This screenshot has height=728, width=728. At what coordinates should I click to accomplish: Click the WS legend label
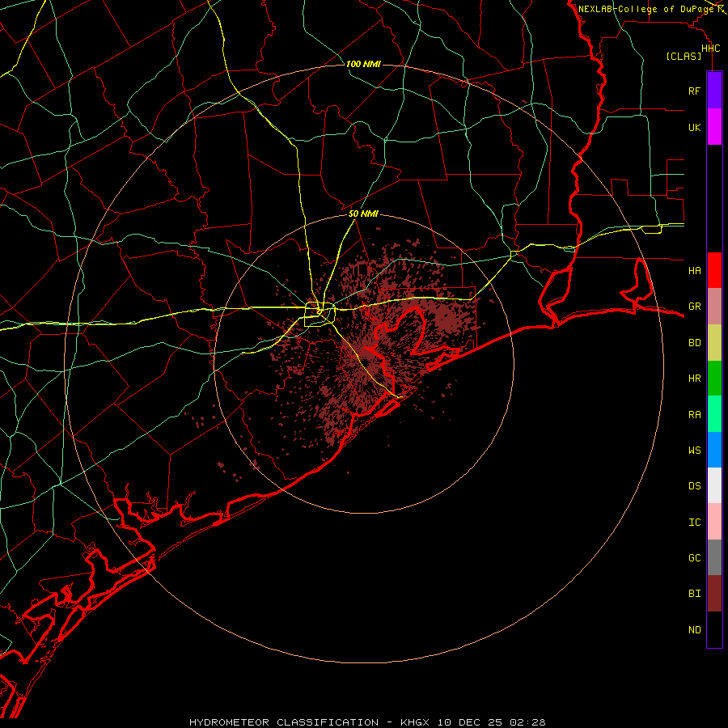[694, 450]
